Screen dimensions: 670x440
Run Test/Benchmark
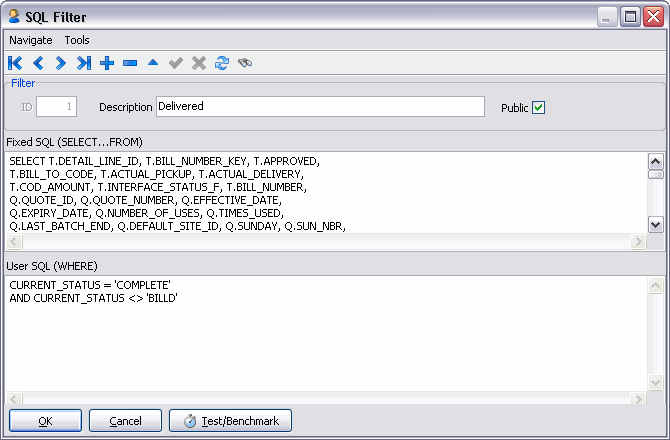click(230, 421)
